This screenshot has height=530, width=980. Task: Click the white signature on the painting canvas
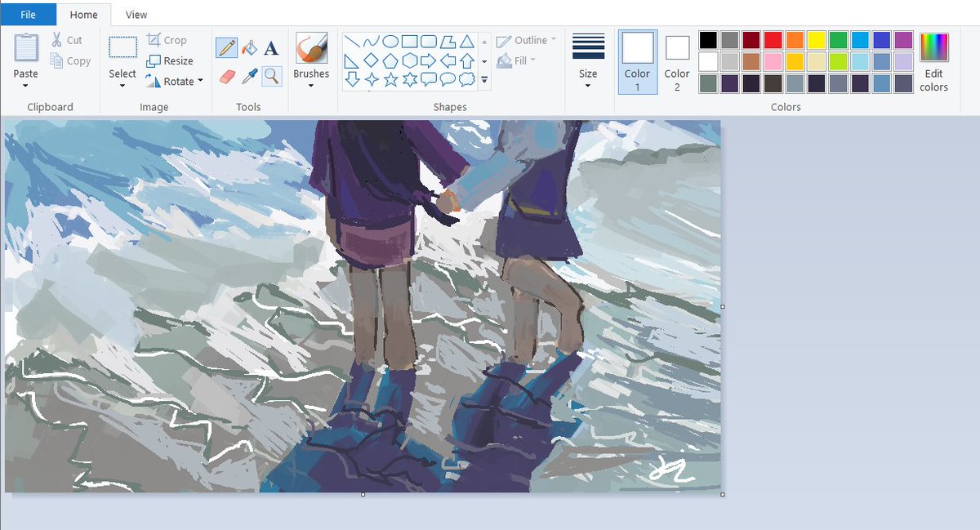tap(671, 469)
